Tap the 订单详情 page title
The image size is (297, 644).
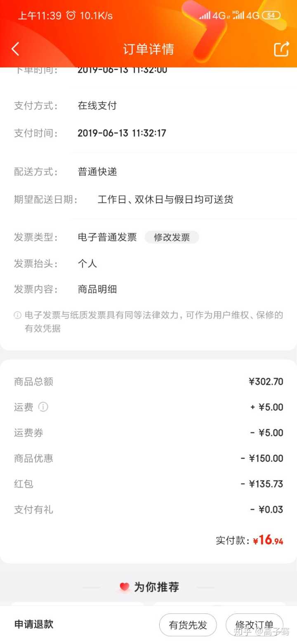[148, 49]
